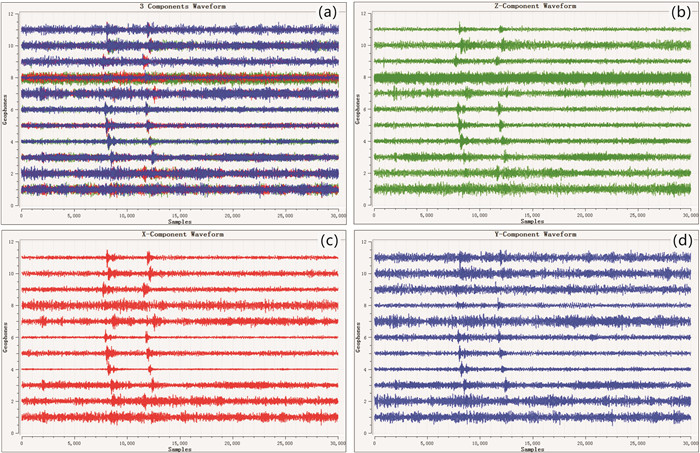The width and height of the screenshot is (700, 453).
Task: Select geophone 11 blue trace in Y-Component plot
Action: tap(529, 257)
